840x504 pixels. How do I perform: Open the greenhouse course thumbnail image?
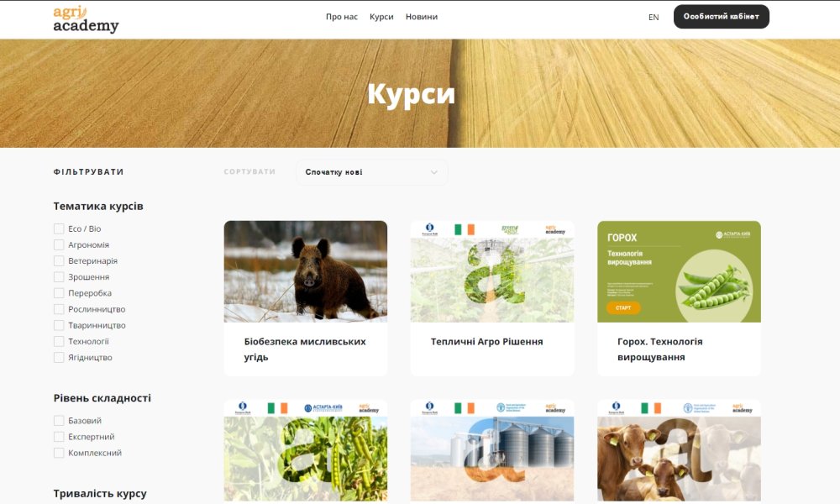click(491, 271)
